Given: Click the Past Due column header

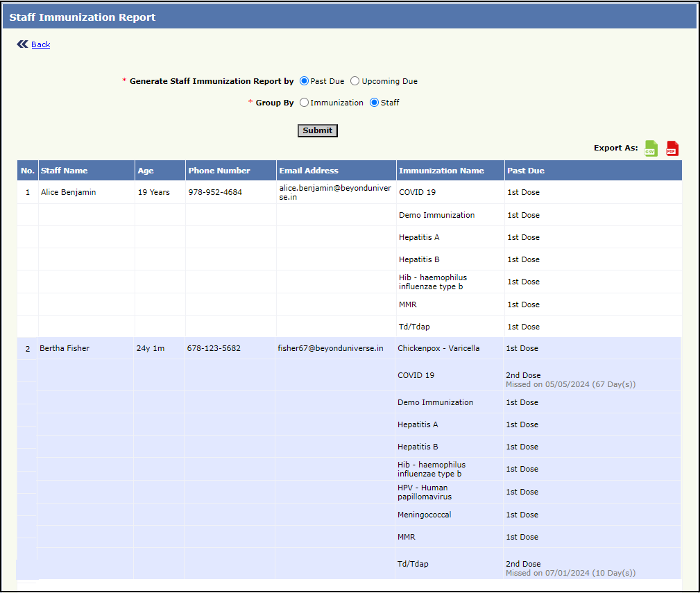Looking at the screenshot, I should (526, 171).
